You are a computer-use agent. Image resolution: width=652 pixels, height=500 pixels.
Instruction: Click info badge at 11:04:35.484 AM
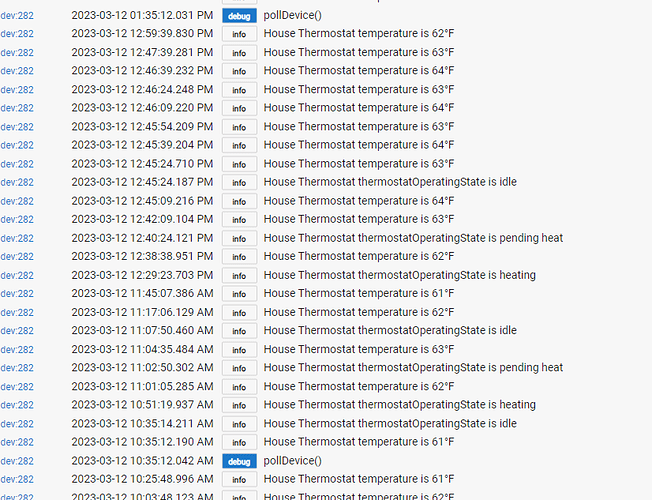[x=239, y=350]
